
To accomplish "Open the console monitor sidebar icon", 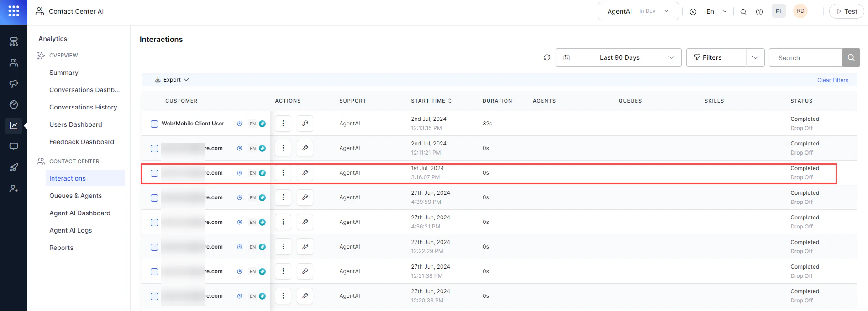I will 14,147.
